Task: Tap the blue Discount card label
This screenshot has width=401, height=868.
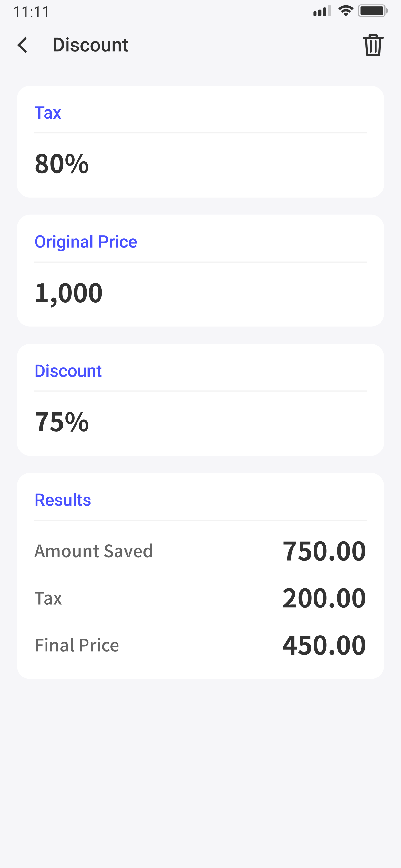Action: click(x=68, y=371)
